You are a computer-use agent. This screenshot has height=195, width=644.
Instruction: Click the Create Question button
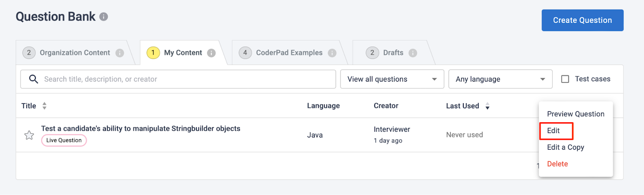click(x=582, y=20)
